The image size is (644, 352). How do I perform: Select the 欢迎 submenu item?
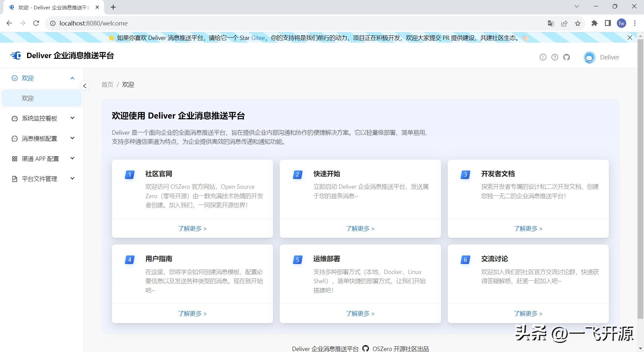(x=42, y=98)
